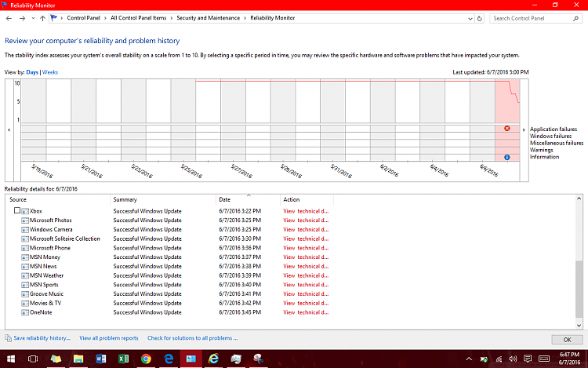The image size is (588, 368).
Task: Open View all problem reports
Action: (x=109, y=338)
